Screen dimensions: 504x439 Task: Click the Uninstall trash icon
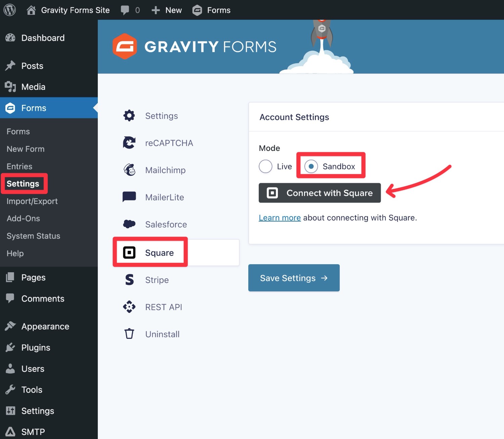click(x=129, y=334)
